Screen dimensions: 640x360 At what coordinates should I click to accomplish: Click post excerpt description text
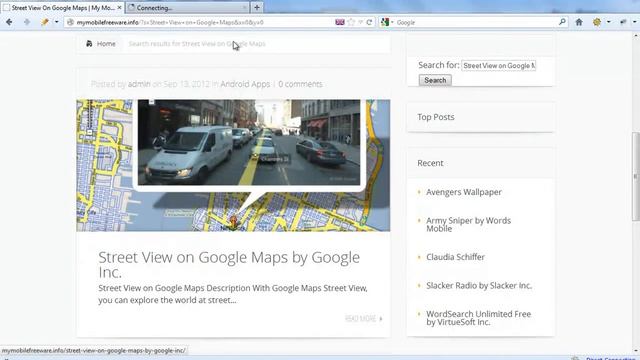point(233,294)
